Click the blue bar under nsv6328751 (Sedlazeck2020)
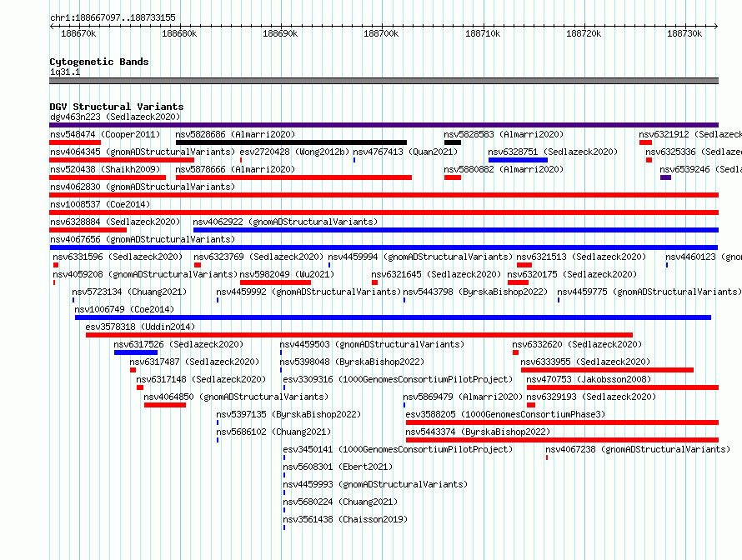Screen dimensions: 742x560 [x=518, y=160]
